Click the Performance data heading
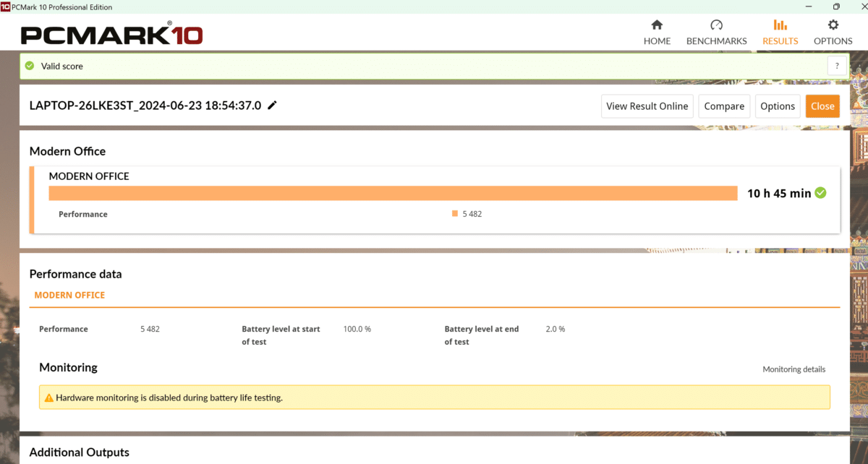The width and height of the screenshot is (868, 464). 75,274
